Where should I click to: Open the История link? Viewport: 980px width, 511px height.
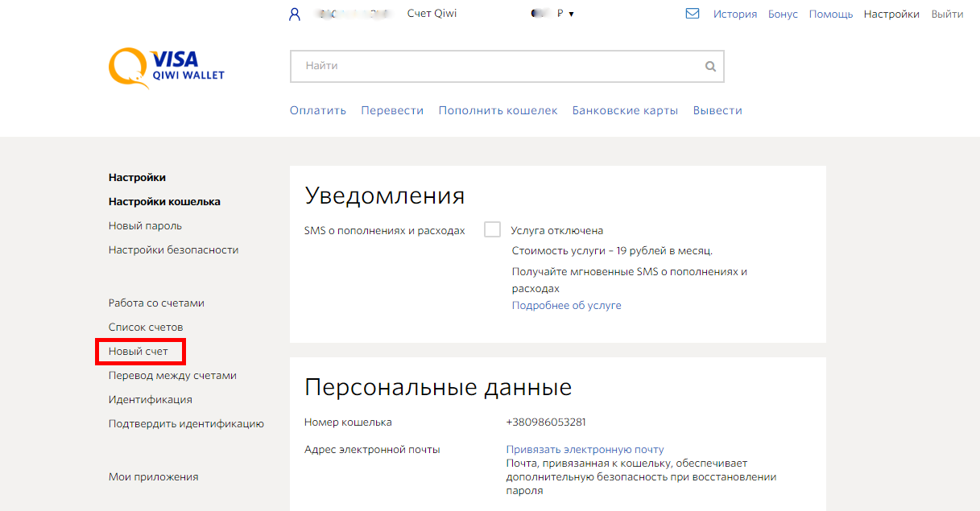coord(734,14)
